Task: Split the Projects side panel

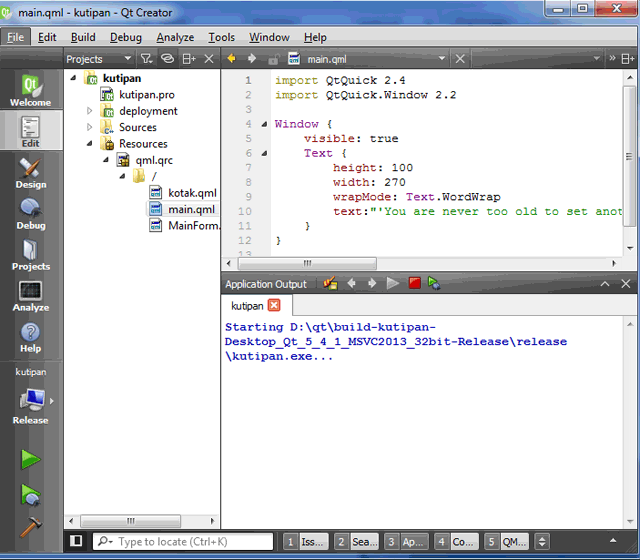Action: pos(189,59)
